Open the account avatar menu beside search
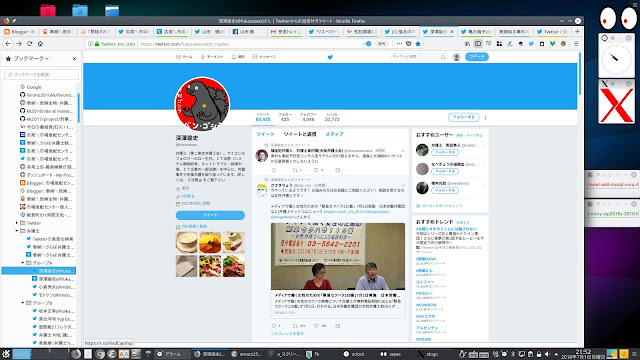 [456, 57]
